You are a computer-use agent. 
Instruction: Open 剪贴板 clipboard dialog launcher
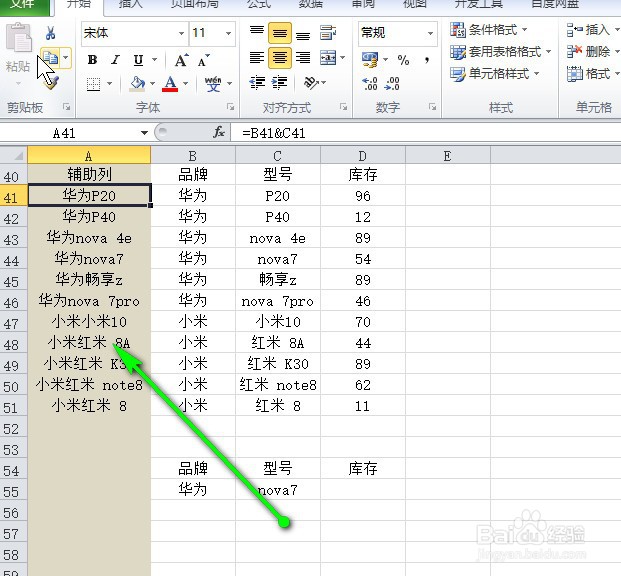tap(67, 107)
